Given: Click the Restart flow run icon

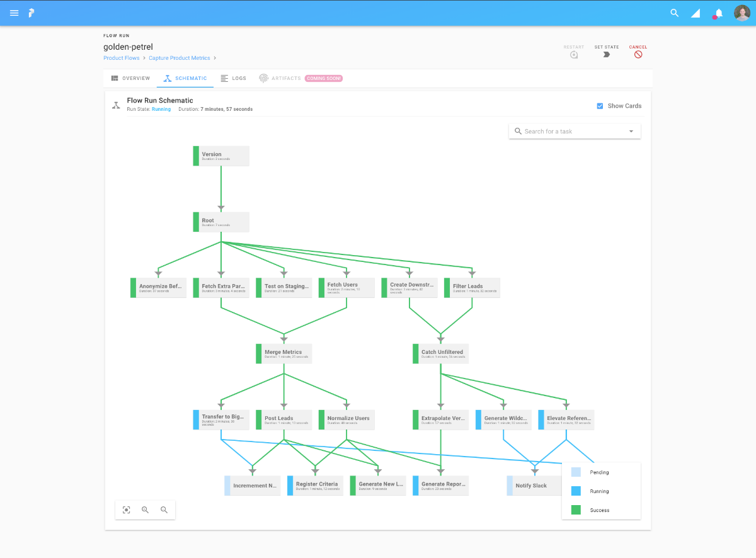Looking at the screenshot, I should coord(573,55).
